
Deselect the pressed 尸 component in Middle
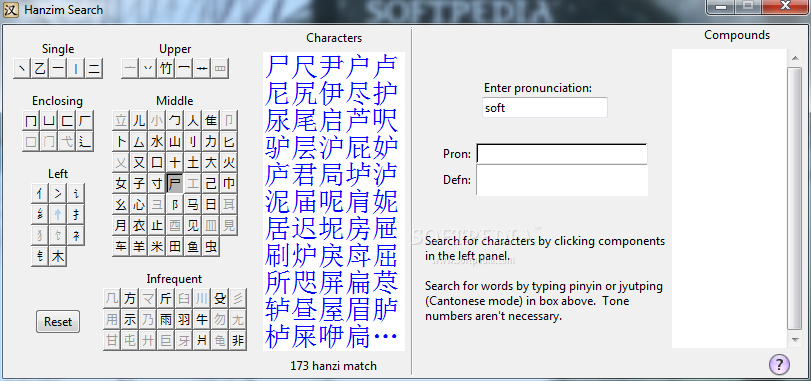[175, 184]
